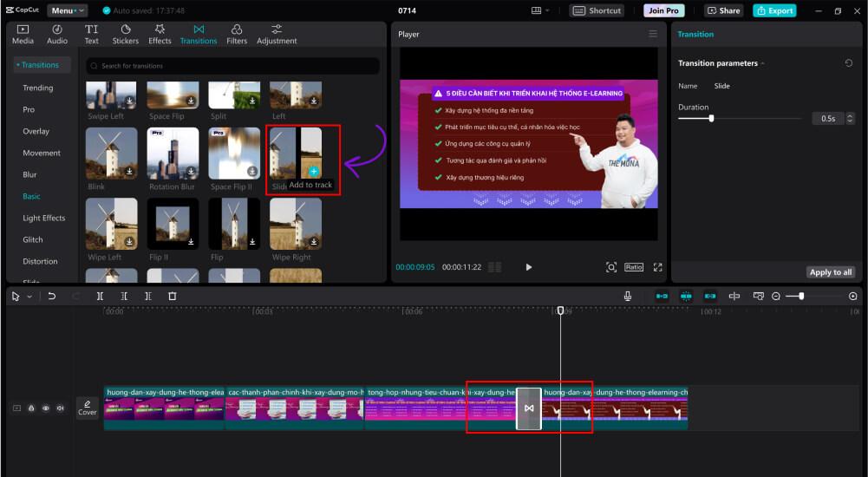Open the CapCut Menu dropdown
The width and height of the screenshot is (868, 477).
click(x=67, y=10)
